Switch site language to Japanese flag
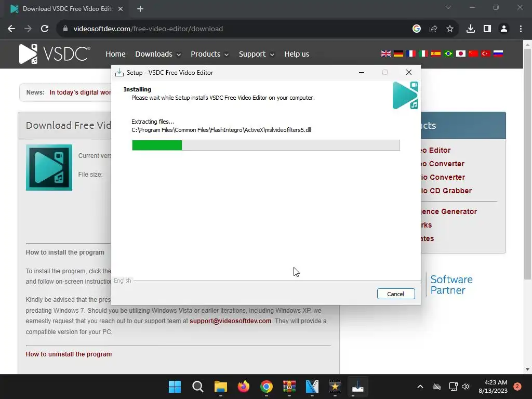The image size is (532, 399). (x=461, y=54)
